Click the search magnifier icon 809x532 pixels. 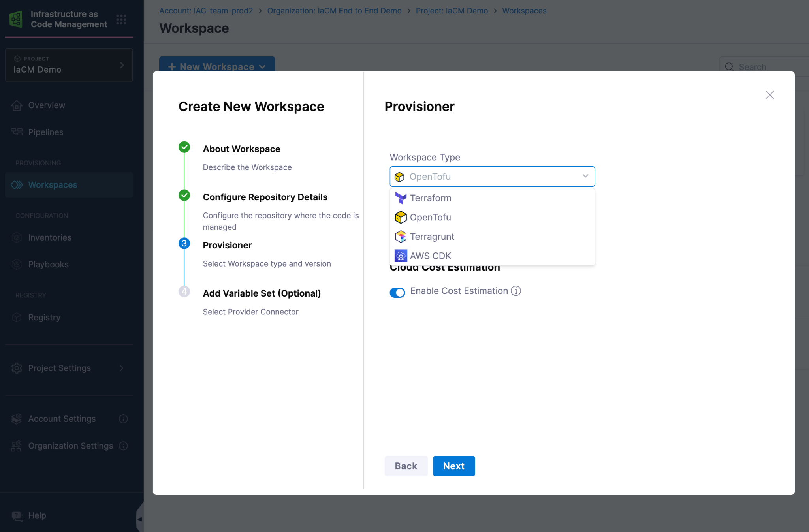tap(729, 67)
